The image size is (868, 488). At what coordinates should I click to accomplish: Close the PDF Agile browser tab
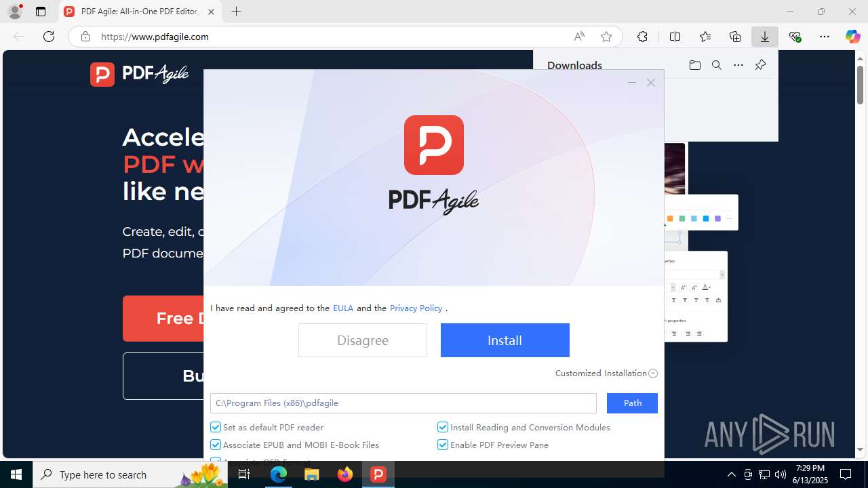pyautogui.click(x=211, y=12)
